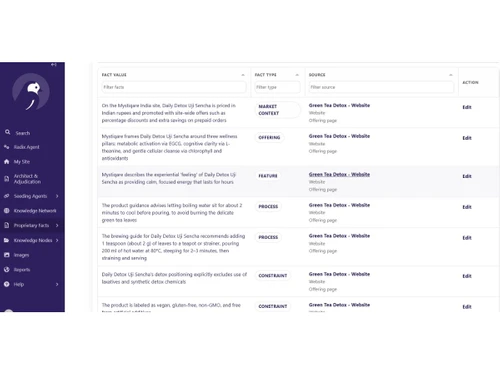500x375 pixels.
Task: Click the Knowledge Nodes folder icon
Action: 7,240
